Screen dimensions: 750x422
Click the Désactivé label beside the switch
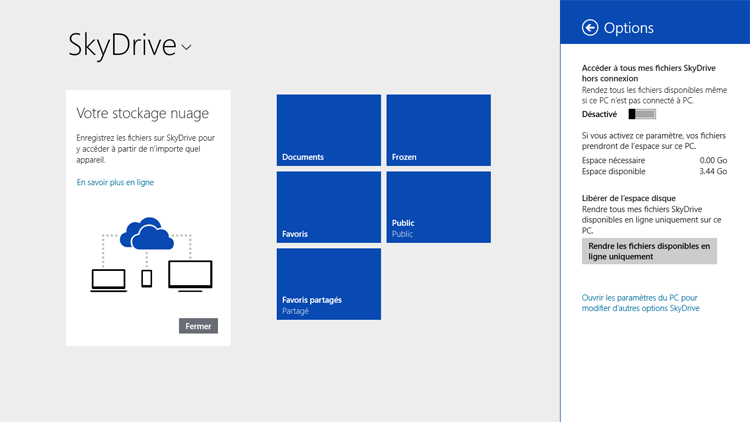(x=599, y=114)
